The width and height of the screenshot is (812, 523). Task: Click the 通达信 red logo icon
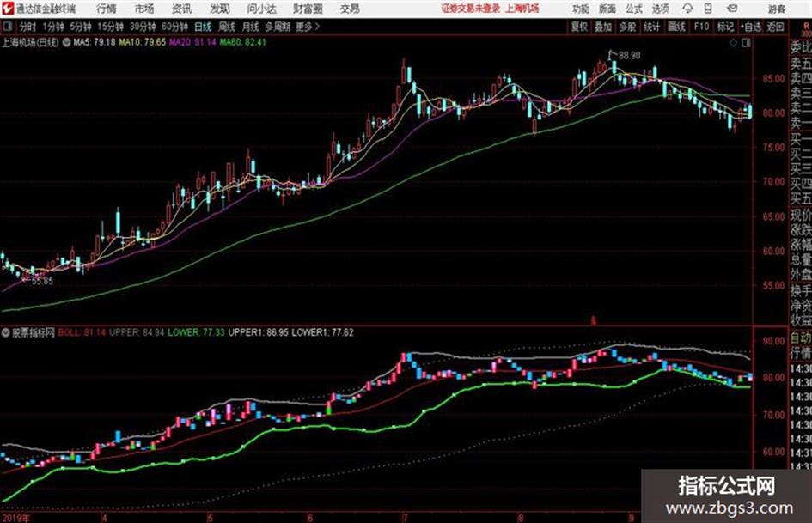point(8,9)
